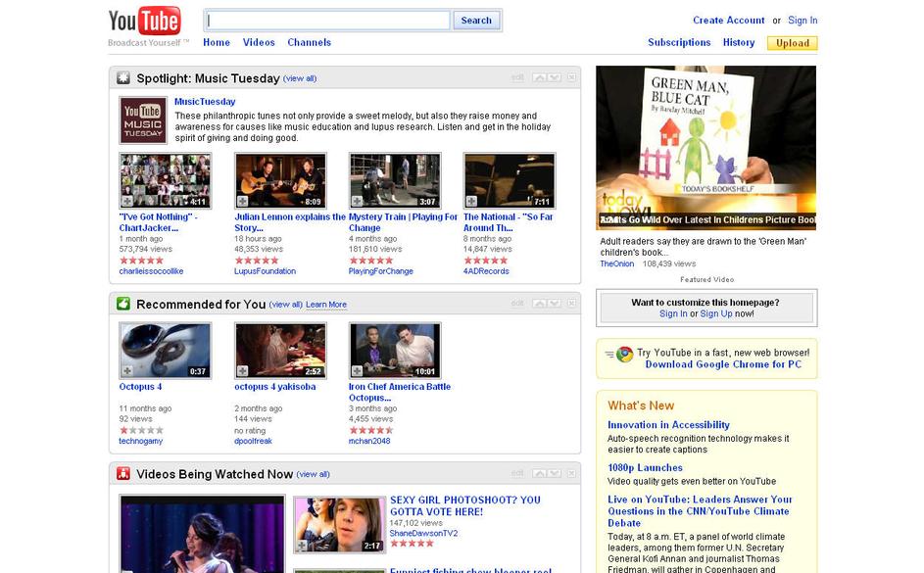This screenshot has height=573, width=924.
Task: Play the Green Man, Blue Cat featured video
Action: click(705, 147)
